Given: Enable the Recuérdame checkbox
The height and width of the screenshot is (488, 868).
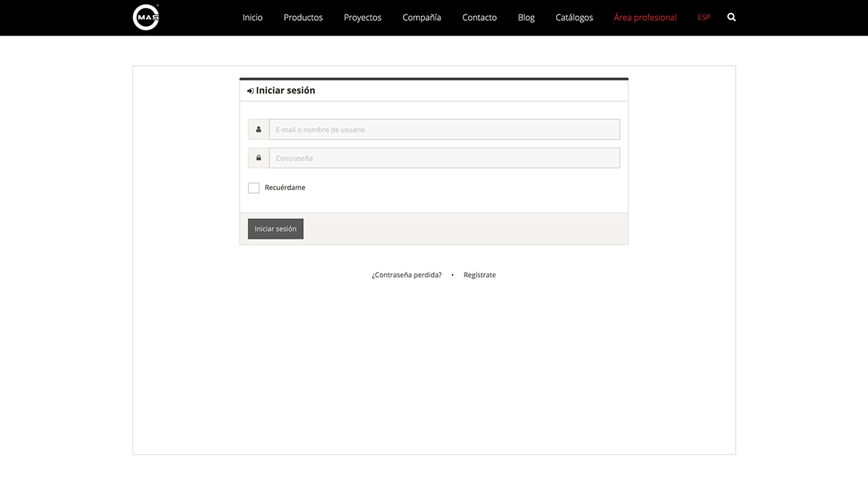Looking at the screenshot, I should pos(254,188).
